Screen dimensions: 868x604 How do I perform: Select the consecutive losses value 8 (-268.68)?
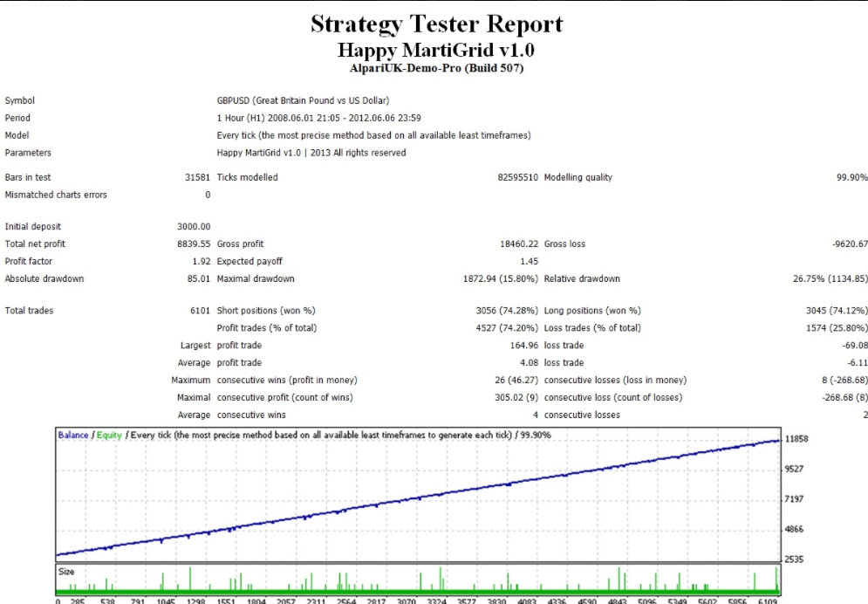pyautogui.click(x=844, y=381)
